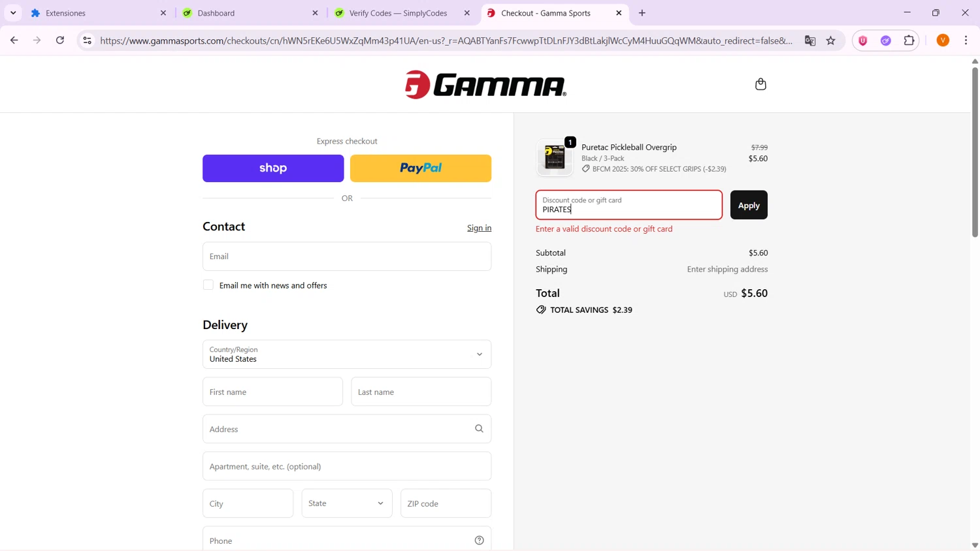Close the Dashboard tab
This screenshot has height=551, width=980.
click(315, 13)
